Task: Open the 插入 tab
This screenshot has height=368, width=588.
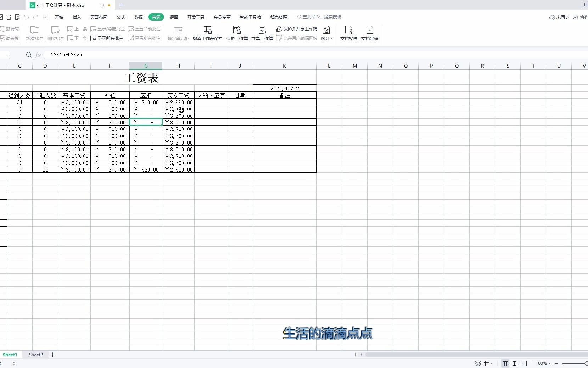Action: coord(77,17)
